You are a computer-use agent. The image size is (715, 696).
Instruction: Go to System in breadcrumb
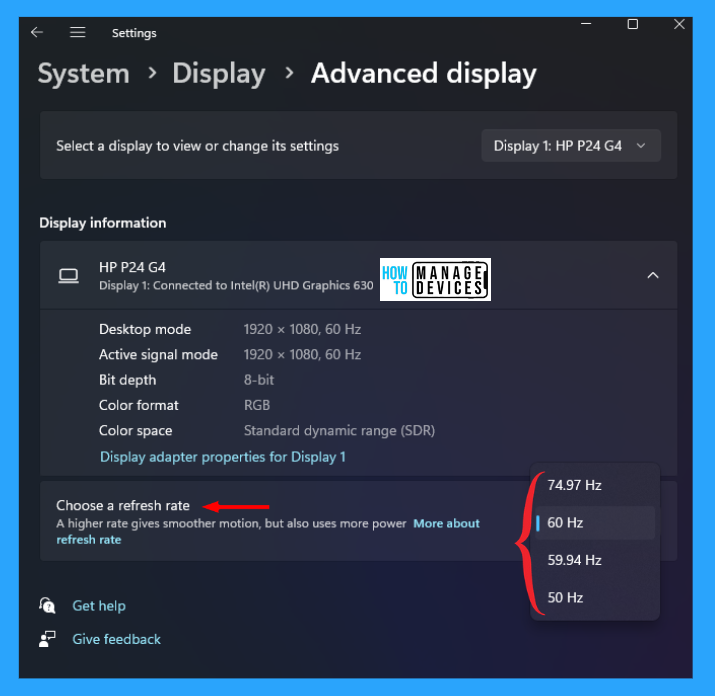[x=84, y=73]
